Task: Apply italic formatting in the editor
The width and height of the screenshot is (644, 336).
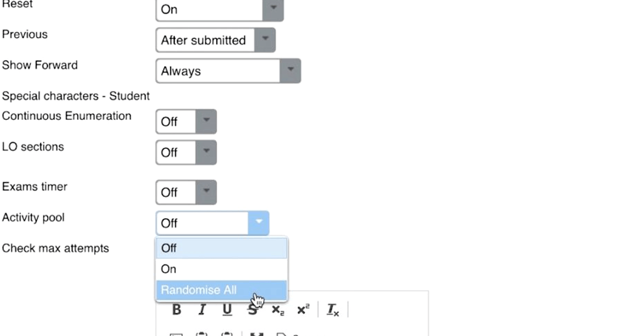Action: (x=202, y=310)
